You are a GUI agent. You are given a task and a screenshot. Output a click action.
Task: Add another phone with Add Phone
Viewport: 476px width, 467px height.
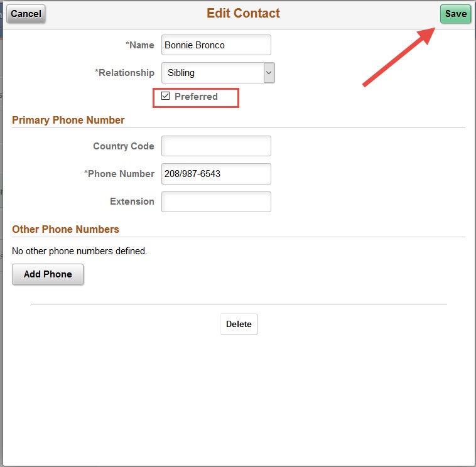pyautogui.click(x=48, y=274)
